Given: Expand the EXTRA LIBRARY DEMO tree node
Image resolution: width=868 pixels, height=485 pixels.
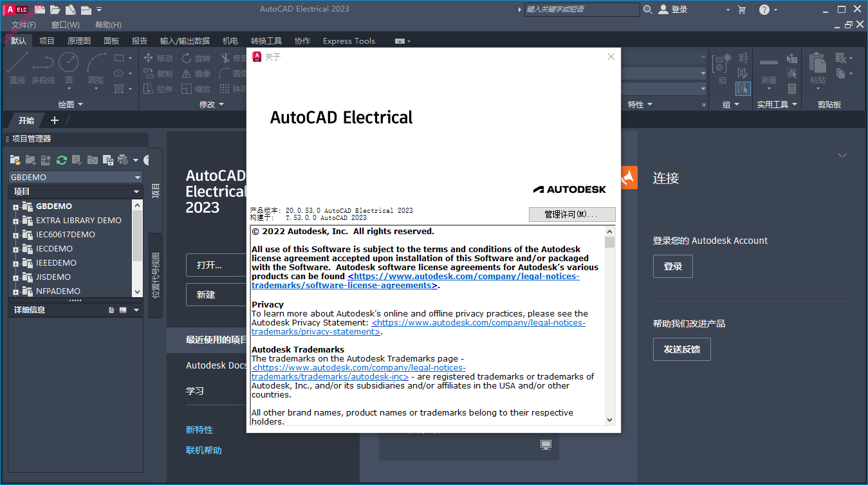Looking at the screenshot, I should click(x=15, y=221).
